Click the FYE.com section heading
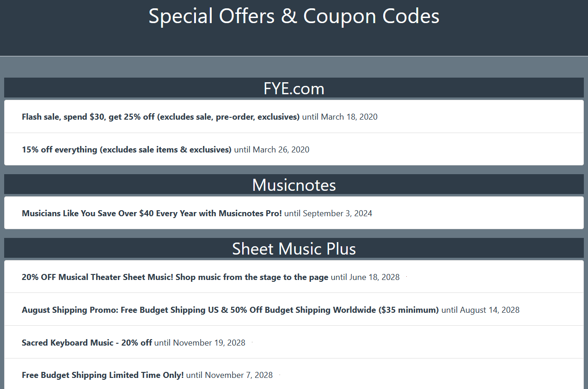 coord(294,88)
